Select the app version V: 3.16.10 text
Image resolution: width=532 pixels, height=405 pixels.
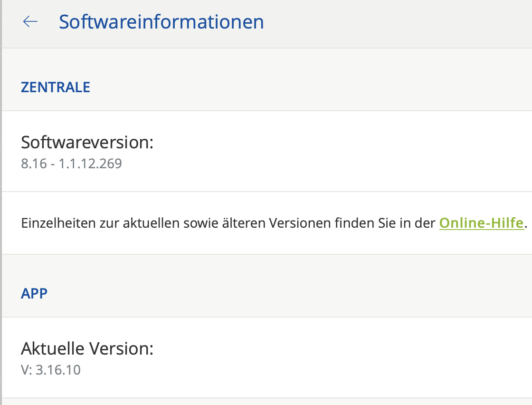[51, 370]
